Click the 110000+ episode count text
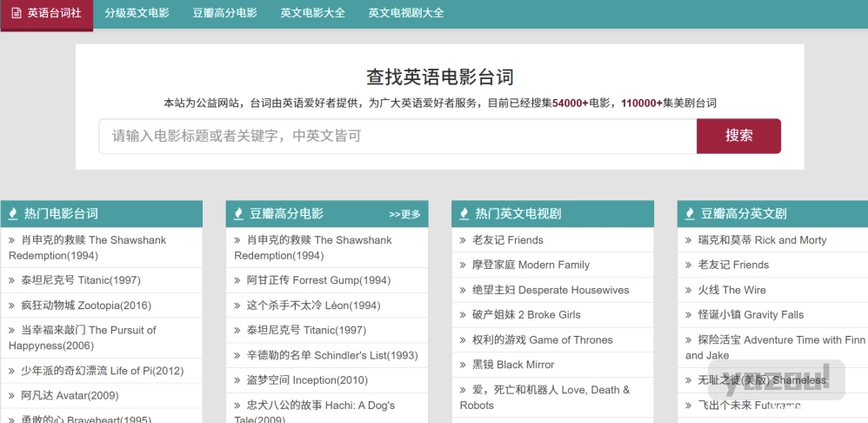The width and height of the screenshot is (868, 423). [642, 103]
